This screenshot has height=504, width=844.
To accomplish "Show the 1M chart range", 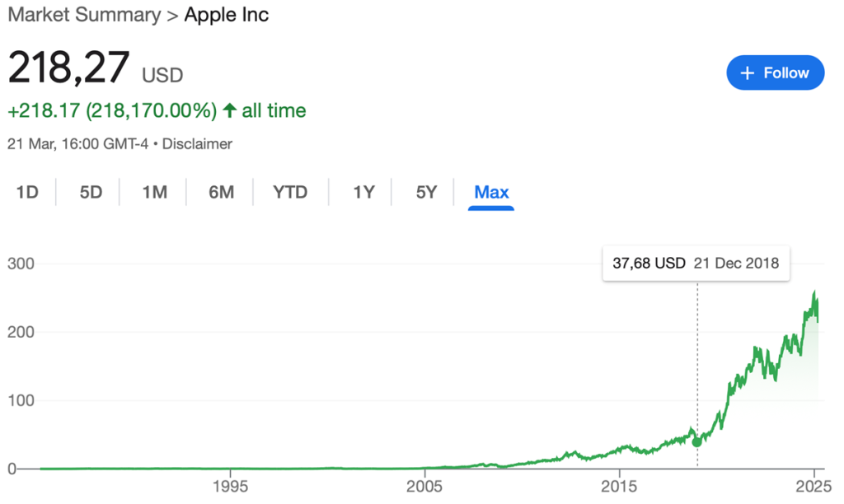I will click(x=154, y=193).
